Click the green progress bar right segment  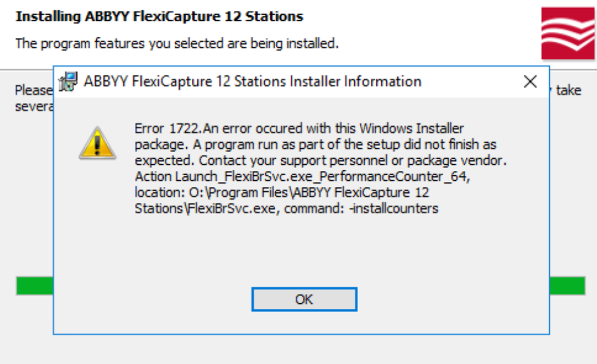[x=568, y=286]
